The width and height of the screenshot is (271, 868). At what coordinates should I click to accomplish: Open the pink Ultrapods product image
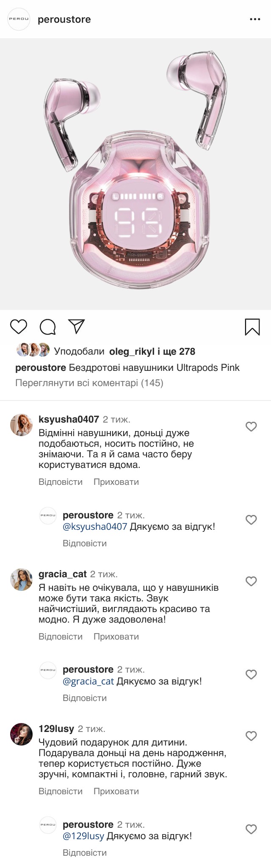pos(135,174)
